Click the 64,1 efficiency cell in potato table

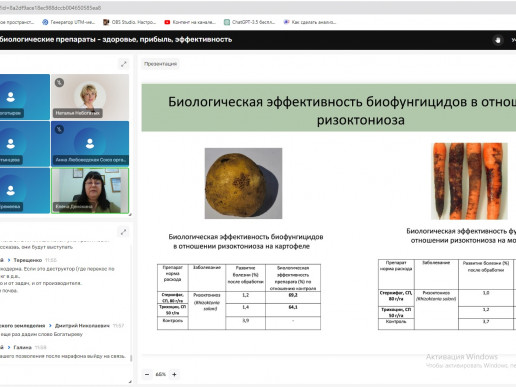pos(293,310)
